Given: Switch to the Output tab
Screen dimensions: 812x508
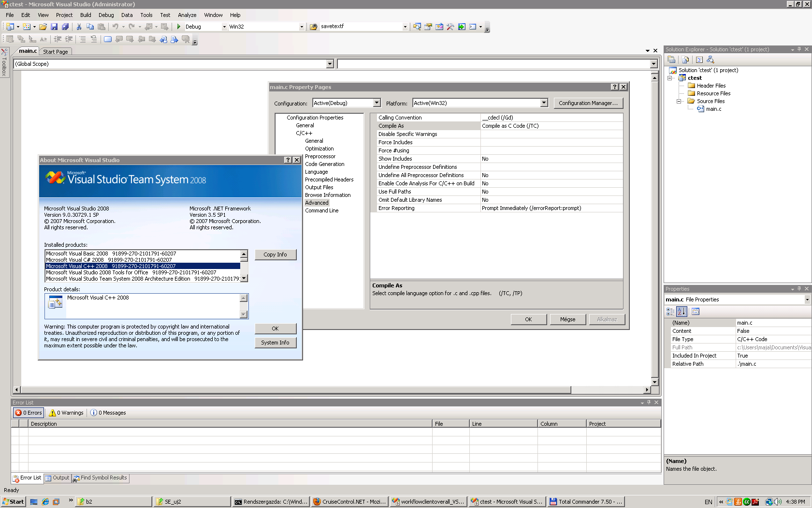Looking at the screenshot, I should point(58,478).
